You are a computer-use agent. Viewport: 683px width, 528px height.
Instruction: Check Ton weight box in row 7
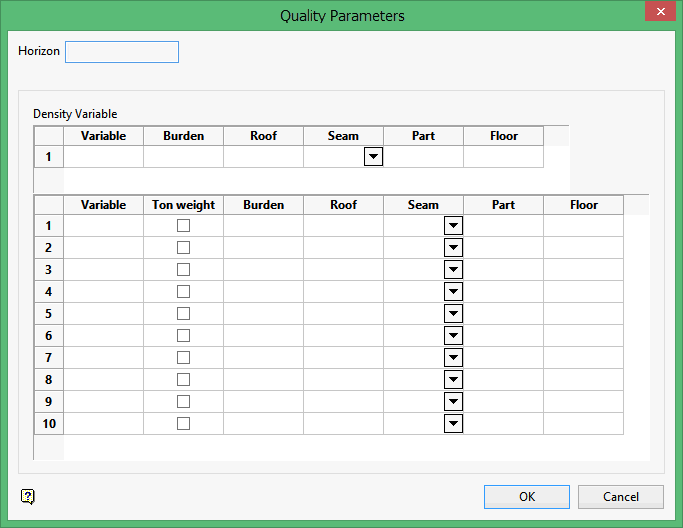pyautogui.click(x=183, y=358)
